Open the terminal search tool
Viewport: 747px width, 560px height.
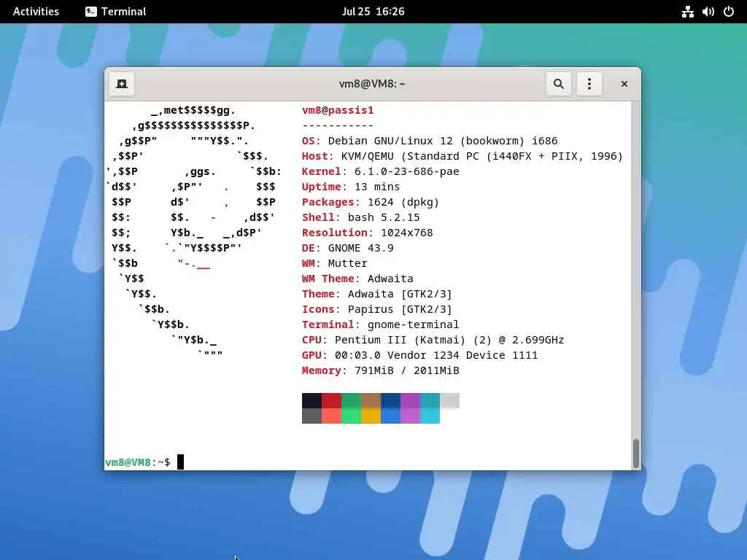[558, 84]
